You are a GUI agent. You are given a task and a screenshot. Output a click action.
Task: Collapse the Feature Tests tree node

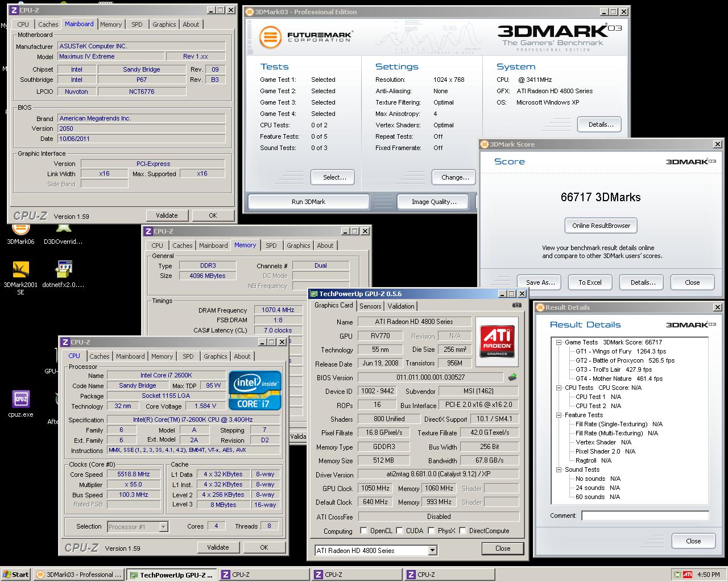pos(559,415)
